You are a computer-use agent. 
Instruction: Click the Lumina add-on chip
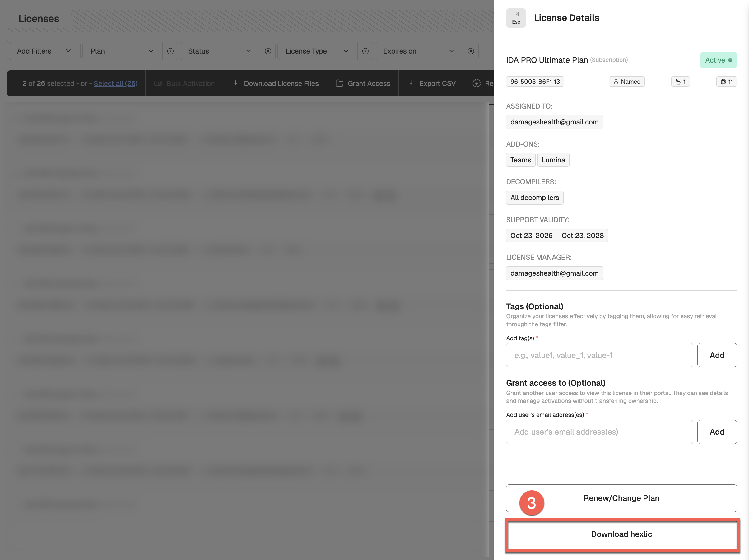tap(553, 160)
